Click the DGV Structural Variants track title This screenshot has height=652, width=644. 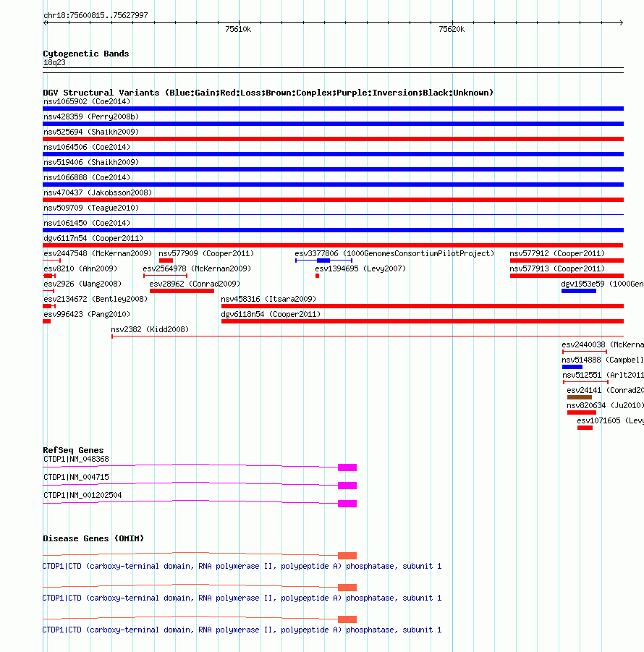(x=268, y=93)
